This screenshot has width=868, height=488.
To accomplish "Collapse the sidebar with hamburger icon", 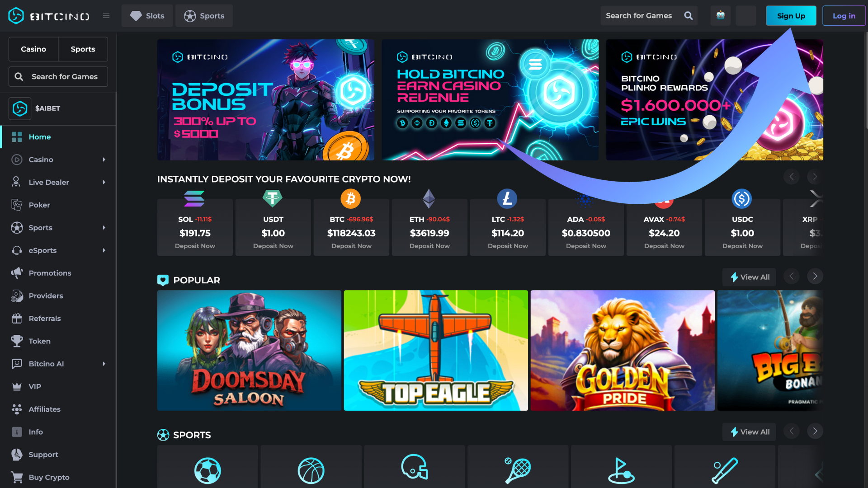I will [106, 16].
